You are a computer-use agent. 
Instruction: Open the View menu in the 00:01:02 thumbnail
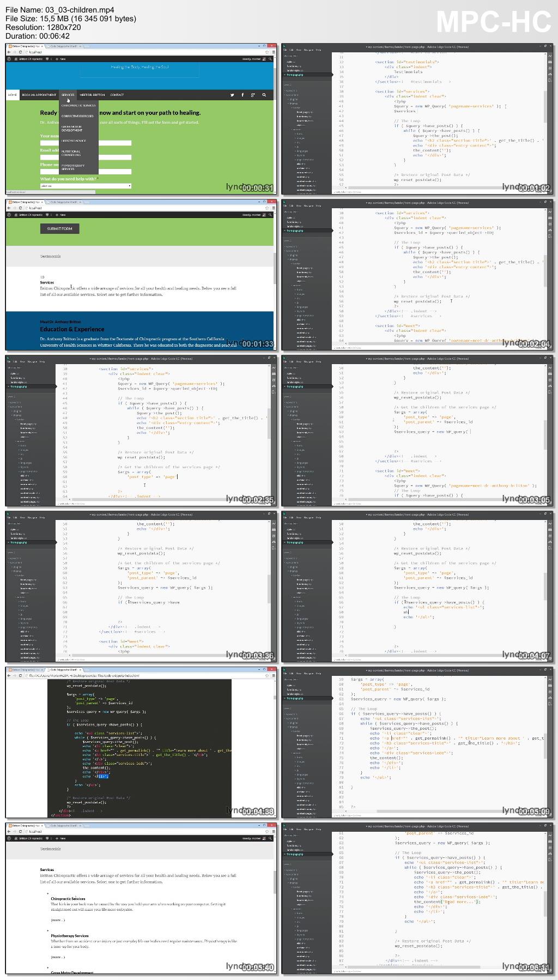[x=299, y=50]
